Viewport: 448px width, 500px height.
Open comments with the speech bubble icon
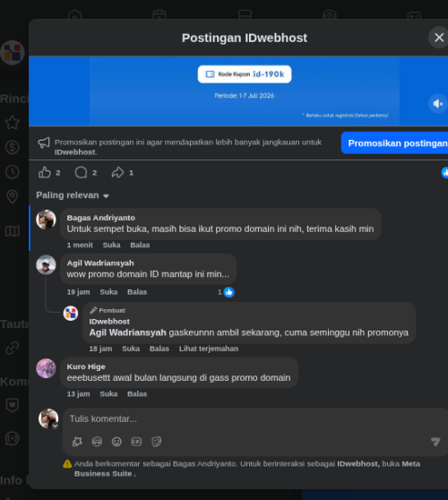[81, 173]
